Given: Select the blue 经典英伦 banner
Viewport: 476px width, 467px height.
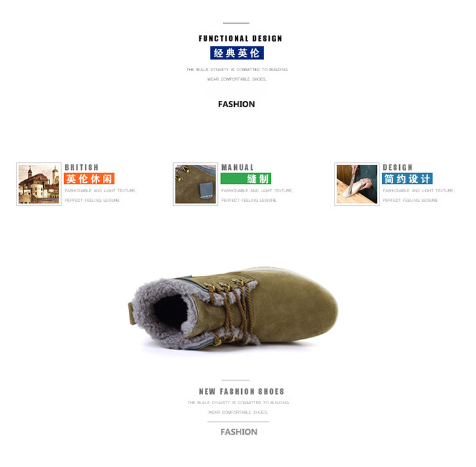Looking at the screenshot, I should pyautogui.click(x=237, y=53).
